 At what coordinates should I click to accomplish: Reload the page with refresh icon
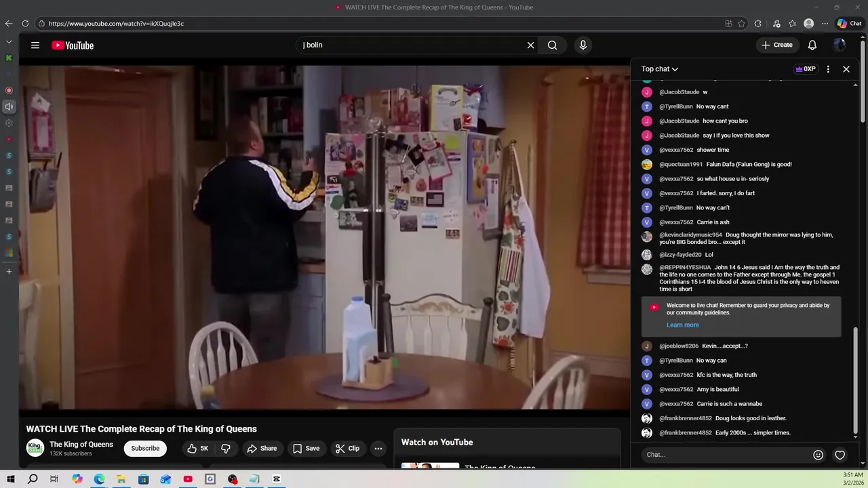click(25, 24)
